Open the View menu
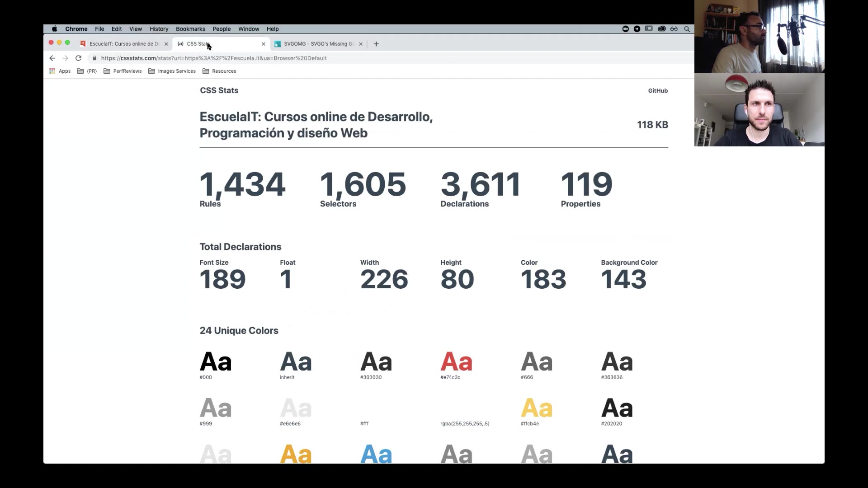This screenshot has height=488, width=868. 136,29
